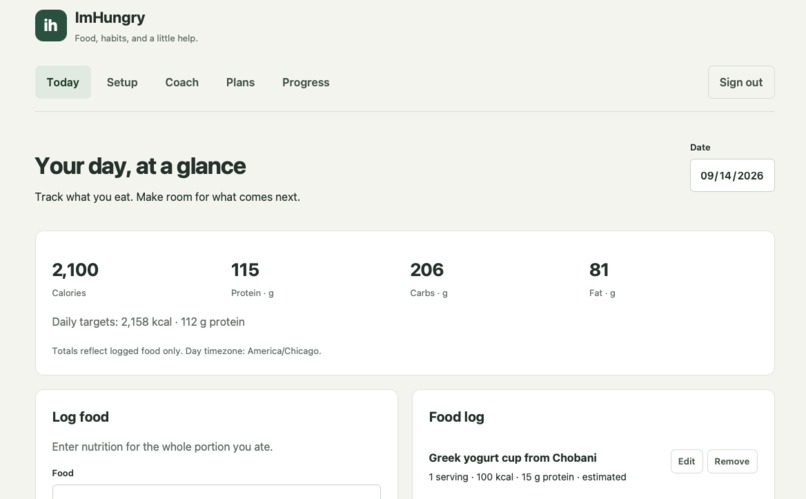Click the 2,100 calories total

point(75,270)
